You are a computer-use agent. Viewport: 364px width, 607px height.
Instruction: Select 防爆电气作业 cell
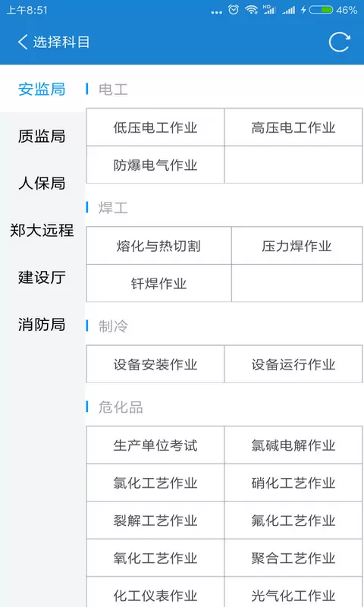pyautogui.click(x=155, y=165)
